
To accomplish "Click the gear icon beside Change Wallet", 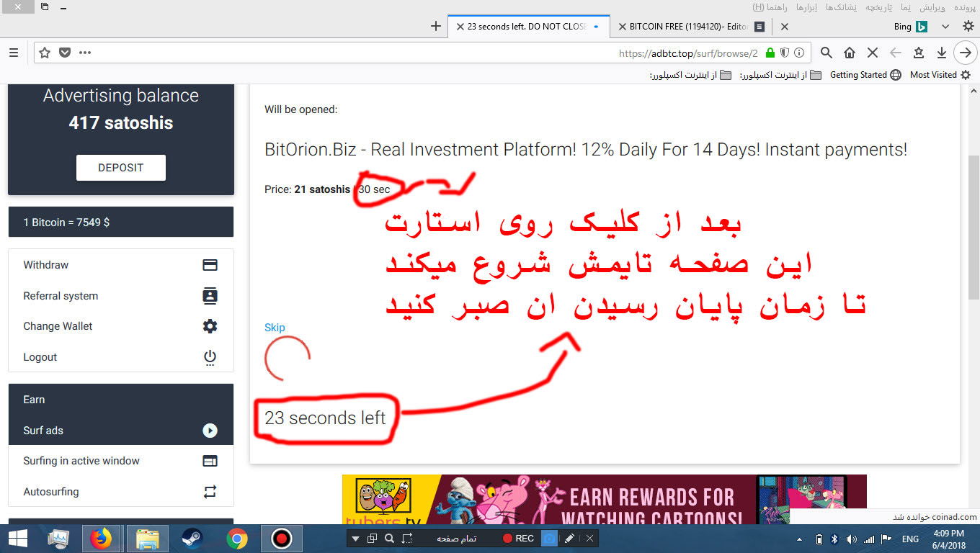I will [210, 326].
